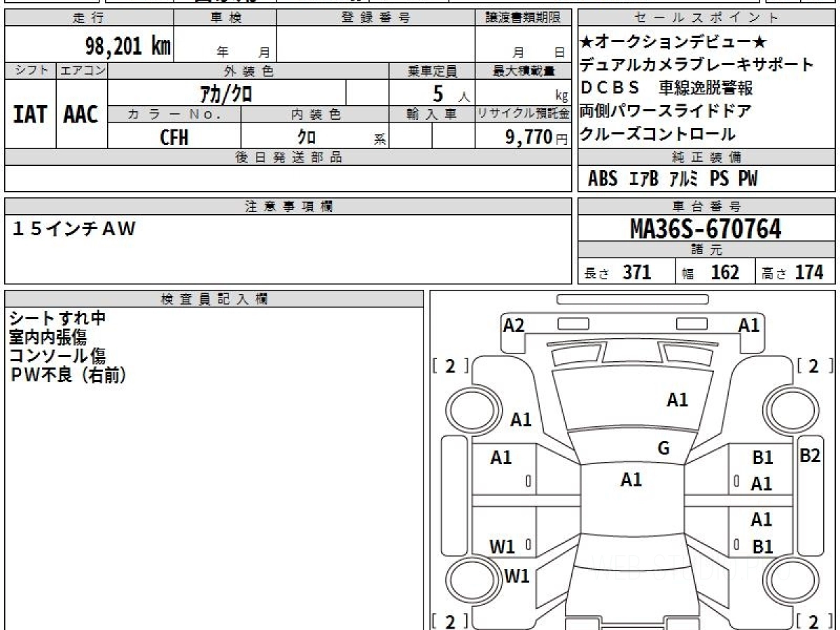Click the 内装色 header
Viewport: 840px width, 630px height.
click(x=315, y=114)
